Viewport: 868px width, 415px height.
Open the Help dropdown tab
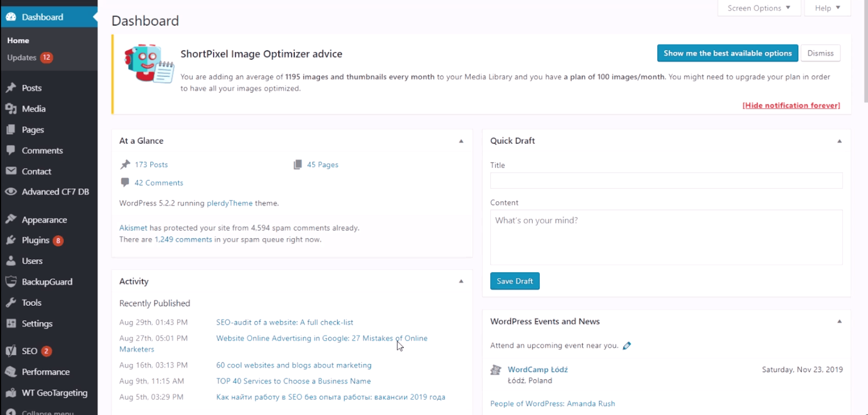coord(827,8)
